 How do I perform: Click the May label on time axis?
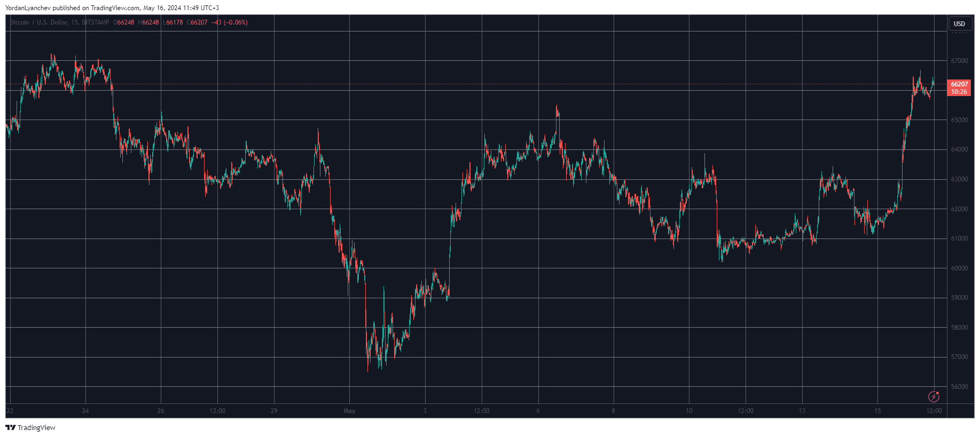(x=349, y=411)
